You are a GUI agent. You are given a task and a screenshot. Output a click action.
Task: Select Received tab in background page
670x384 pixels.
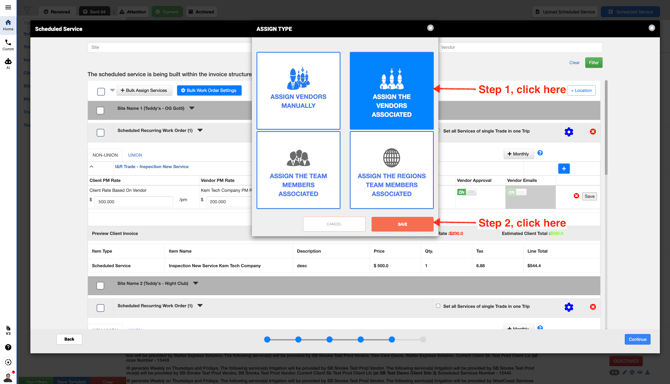[x=57, y=12]
